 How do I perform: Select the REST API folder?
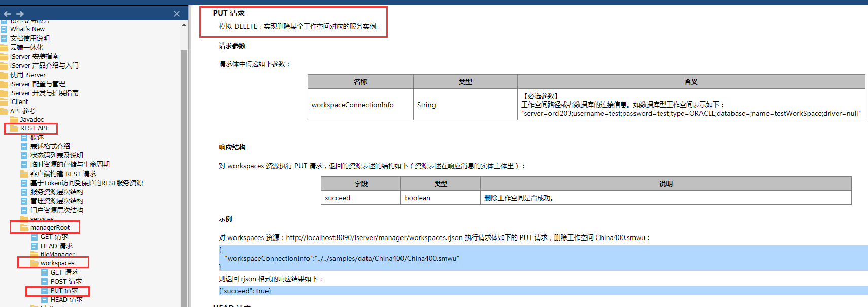click(34, 128)
